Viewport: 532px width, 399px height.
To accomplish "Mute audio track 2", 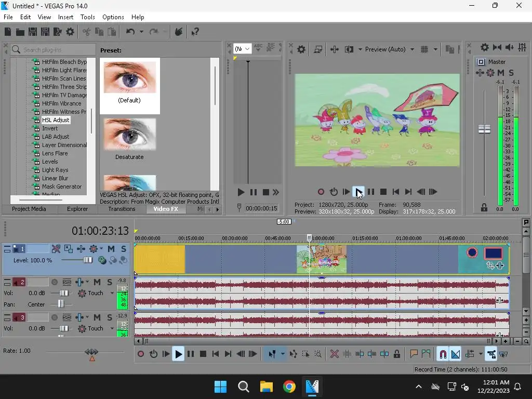I will [97, 282].
